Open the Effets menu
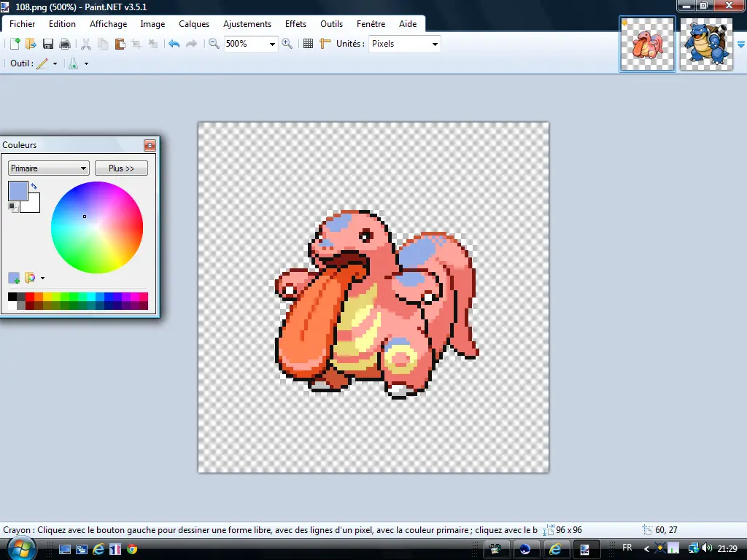This screenshot has width=747, height=560. coord(295,24)
